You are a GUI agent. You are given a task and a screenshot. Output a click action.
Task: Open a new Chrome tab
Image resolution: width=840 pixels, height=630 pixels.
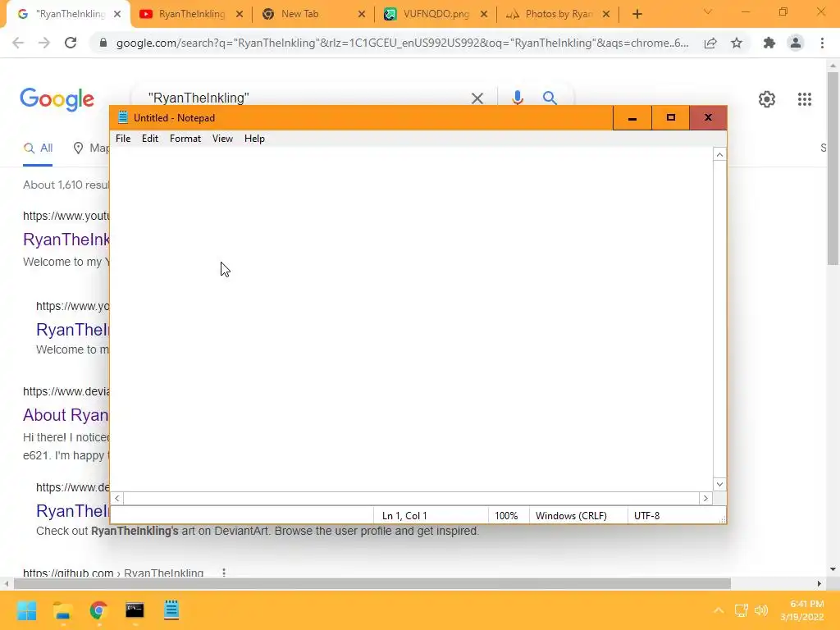637,15
